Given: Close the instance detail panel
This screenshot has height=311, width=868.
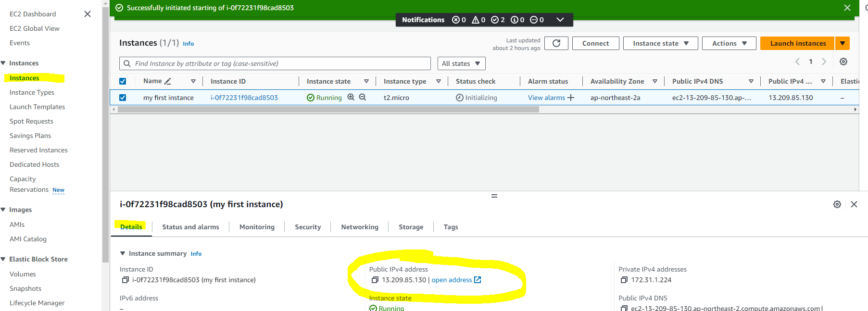Looking at the screenshot, I should tap(854, 204).
